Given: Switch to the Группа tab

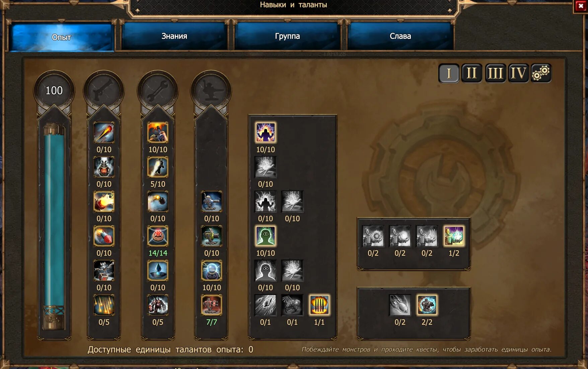Looking at the screenshot, I should point(287,36).
